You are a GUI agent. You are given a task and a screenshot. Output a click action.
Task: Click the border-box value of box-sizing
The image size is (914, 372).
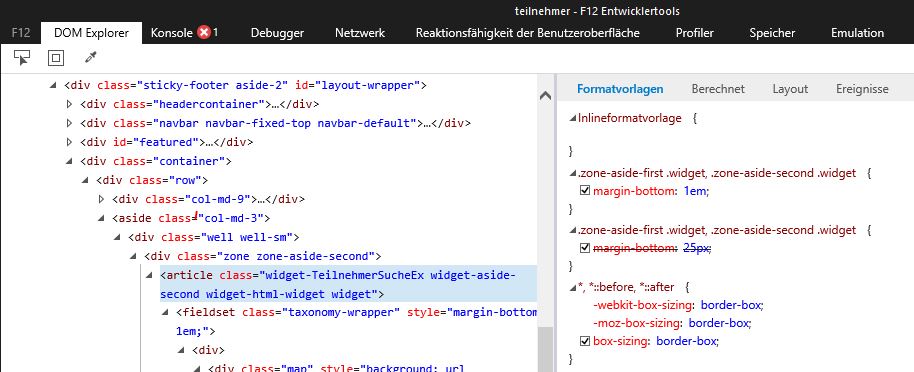point(686,341)
